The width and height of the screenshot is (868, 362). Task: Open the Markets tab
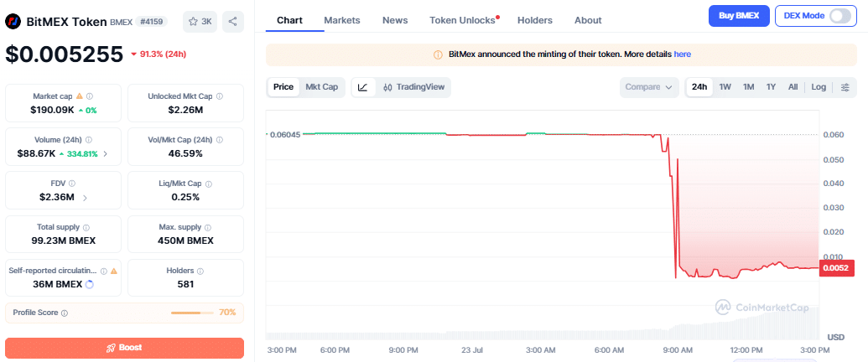coord(342,20)
